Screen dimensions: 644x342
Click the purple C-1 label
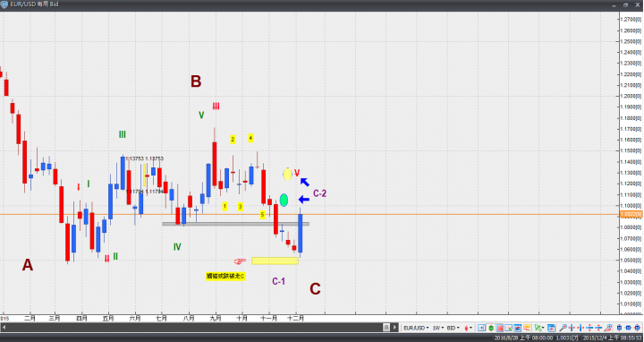coord(278,281)
